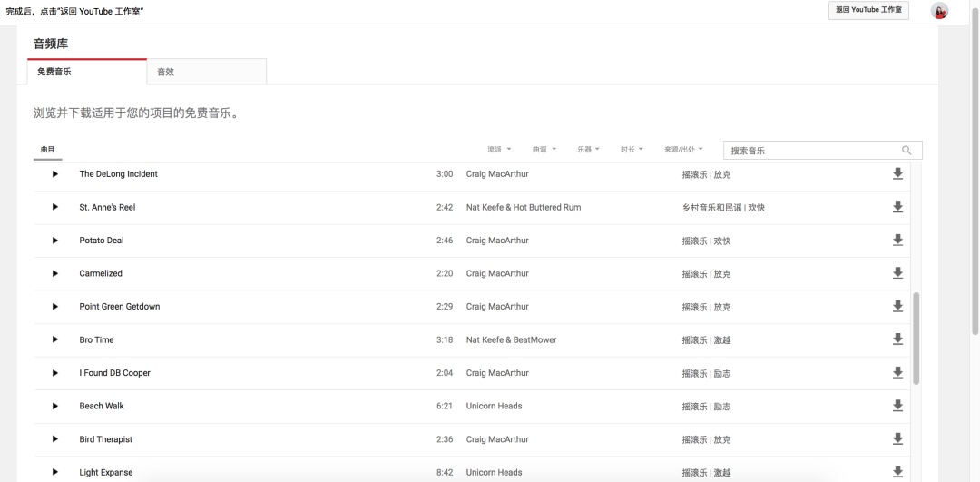
Task: Click the Point Green Getdown title
Action: click(x=120, y=306)
